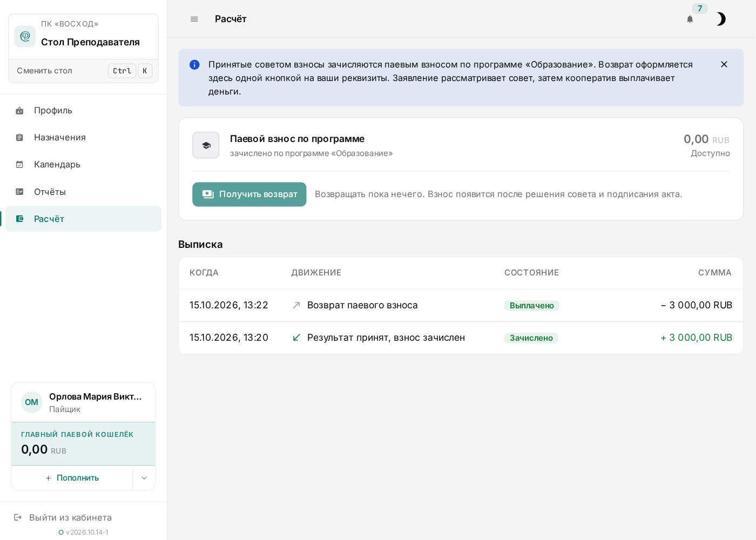The width and height of the screenshot is (756, 540).
Task: Click the Выплачено status badge
Action: pyautogui.click(x=532, y=306)
